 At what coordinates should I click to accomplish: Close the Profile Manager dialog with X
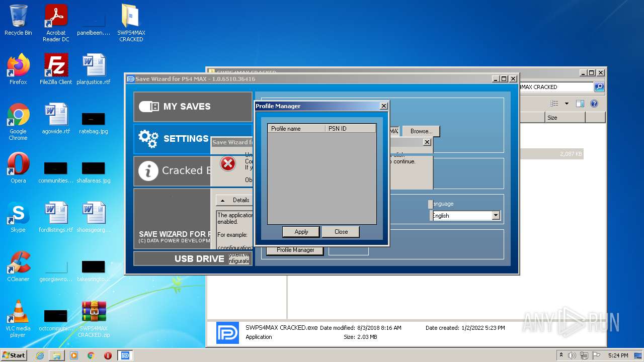(383, 106)
